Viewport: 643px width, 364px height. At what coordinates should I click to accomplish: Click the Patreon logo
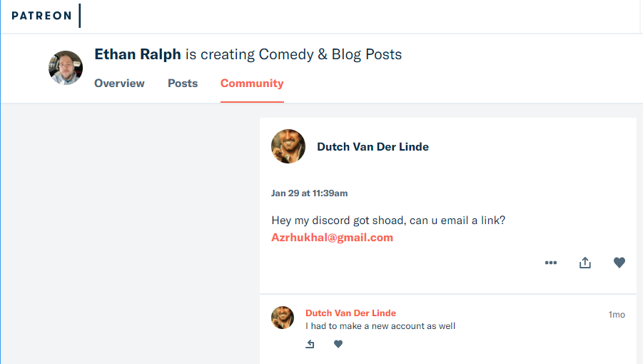(41, 16)
